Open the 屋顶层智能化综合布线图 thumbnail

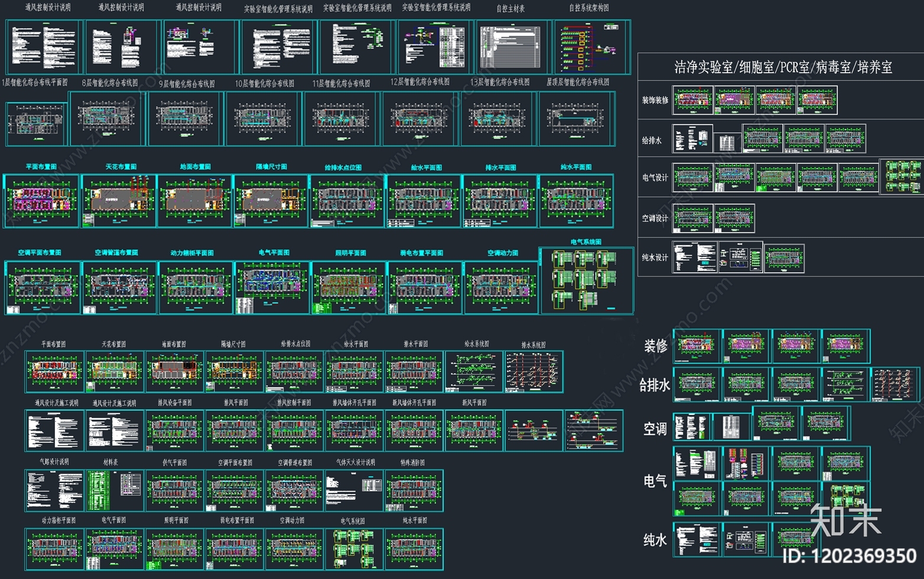tap(577, 118)
